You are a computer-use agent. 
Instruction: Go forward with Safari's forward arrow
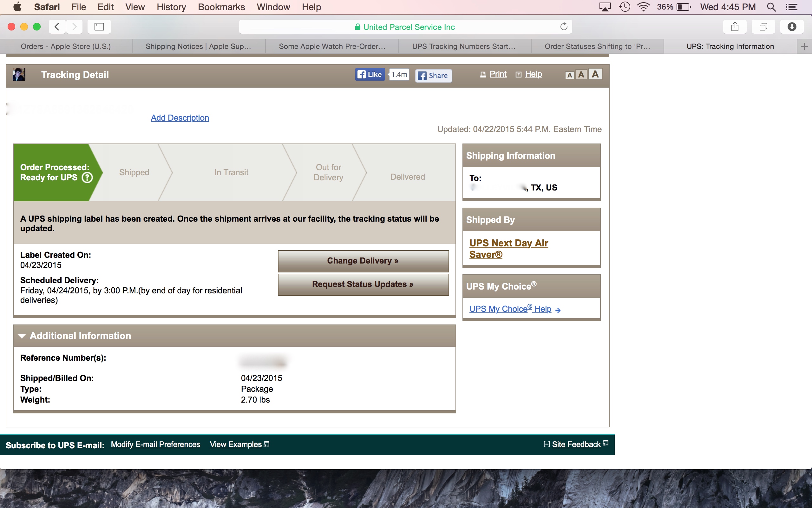click(x=74, y=27)
